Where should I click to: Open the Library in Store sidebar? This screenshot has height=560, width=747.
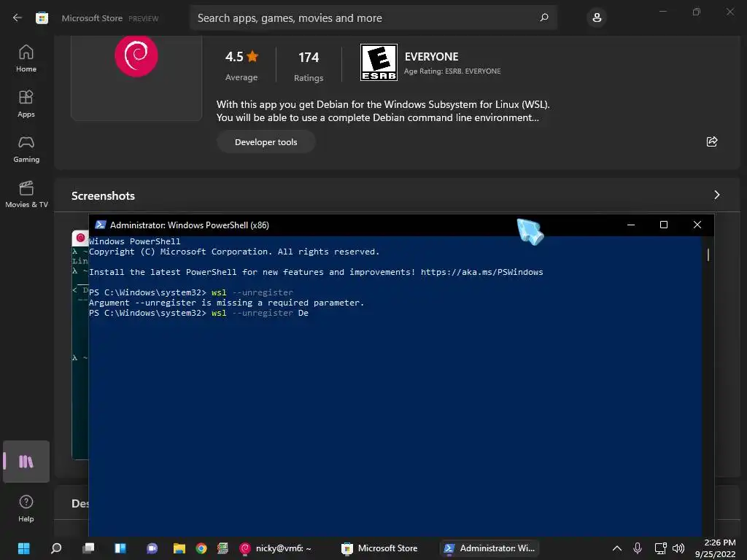tap(26, 462)
